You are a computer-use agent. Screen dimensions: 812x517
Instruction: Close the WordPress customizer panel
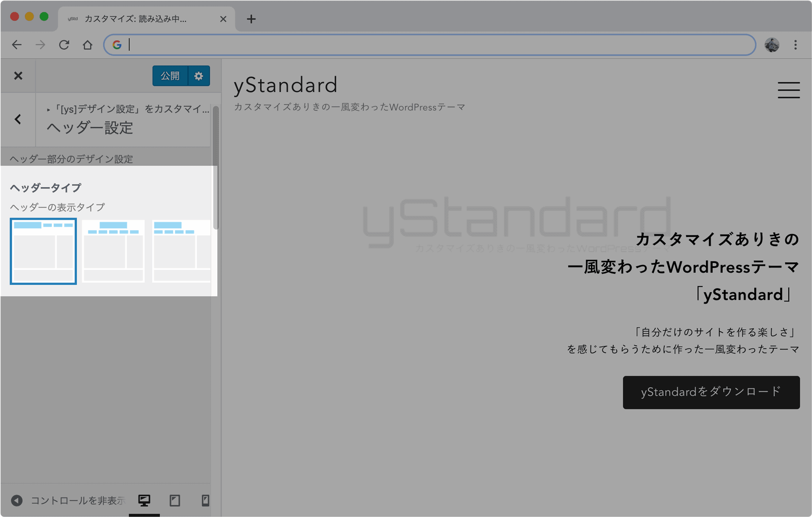tap(18, 76)
